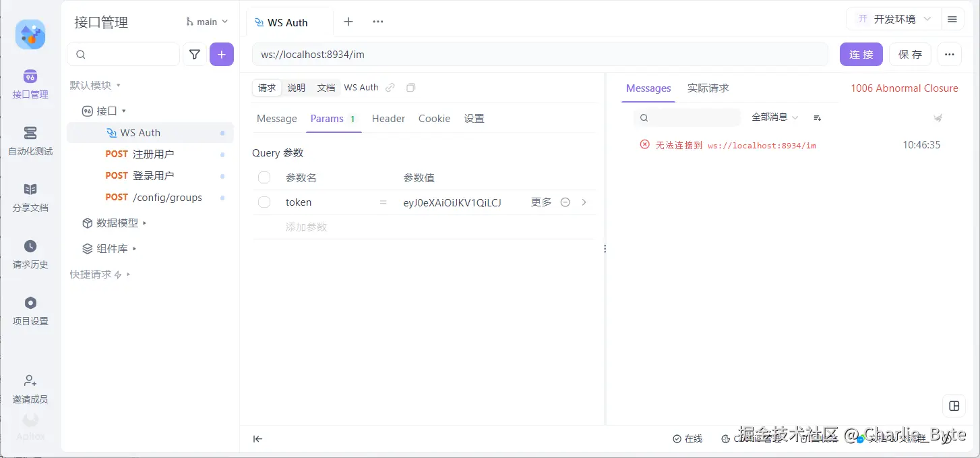Select WS Auth in the interface tree
980x458 pixels.
point(150,133)
